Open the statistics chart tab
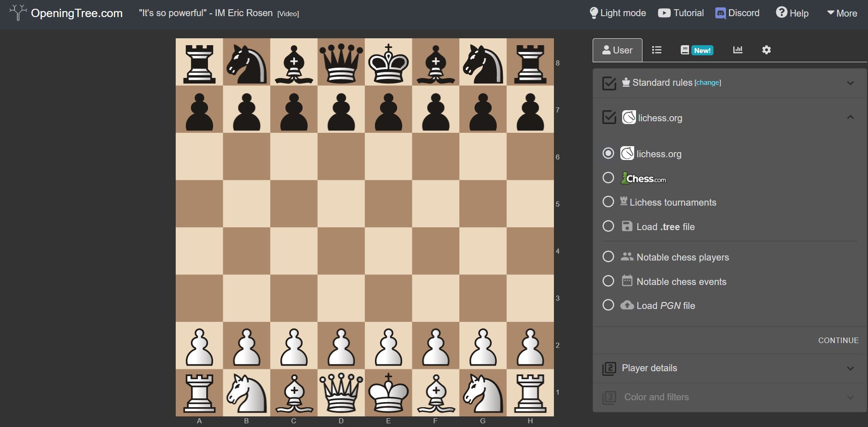The height and width of the screenshot is (427, 868). pos(738,50)
